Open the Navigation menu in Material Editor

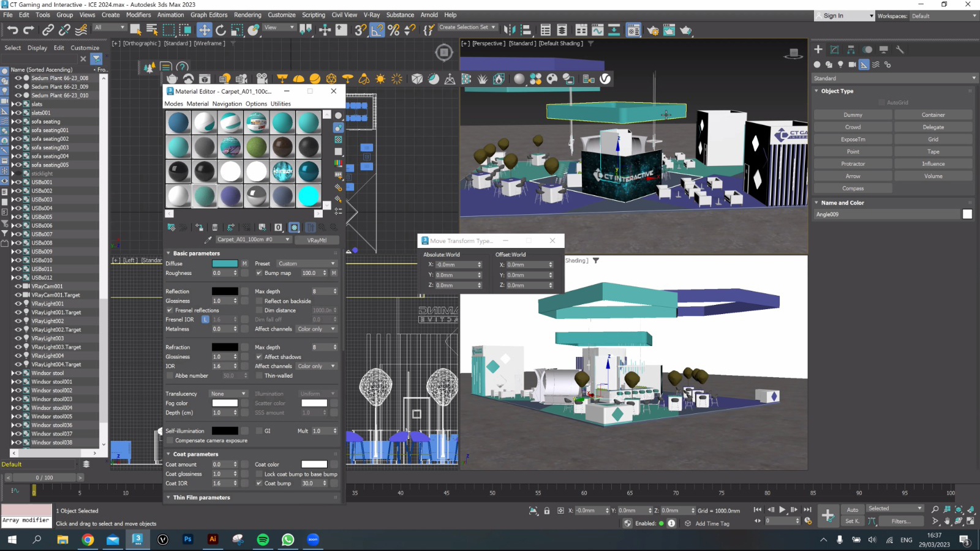click(227, 104)
